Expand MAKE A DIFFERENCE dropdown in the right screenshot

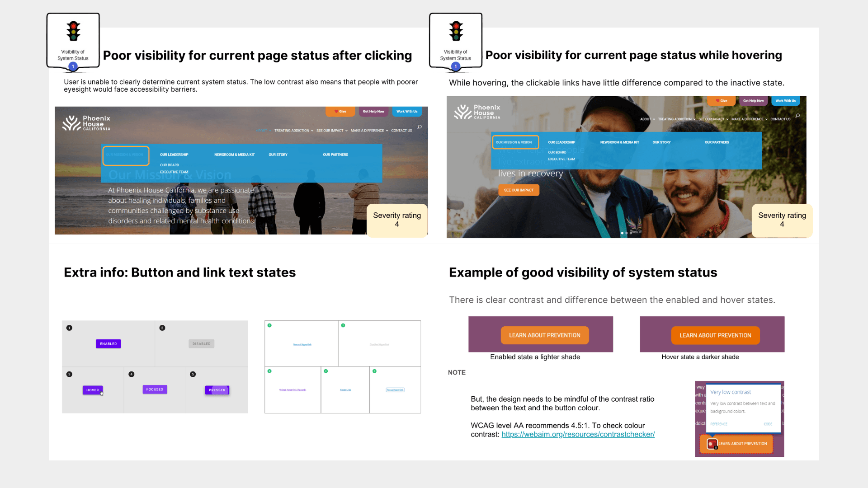(749, 119)
